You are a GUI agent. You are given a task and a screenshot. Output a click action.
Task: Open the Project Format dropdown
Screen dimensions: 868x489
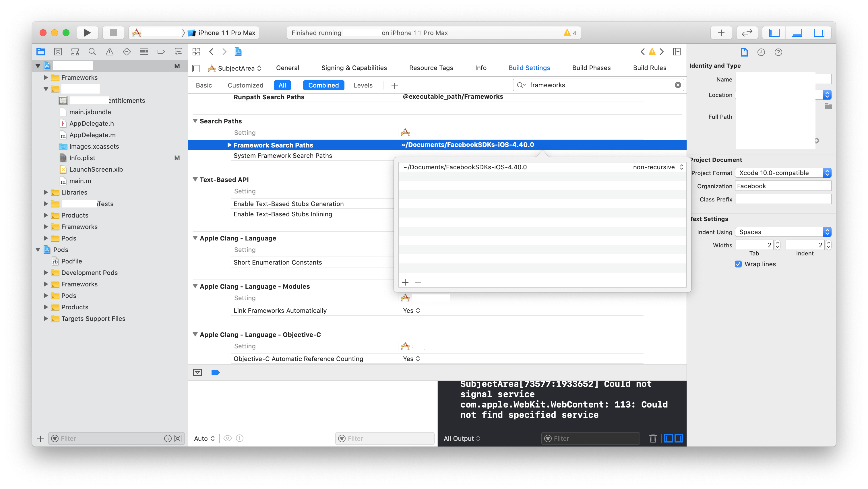pyautogui.click(x=783, y=173)
